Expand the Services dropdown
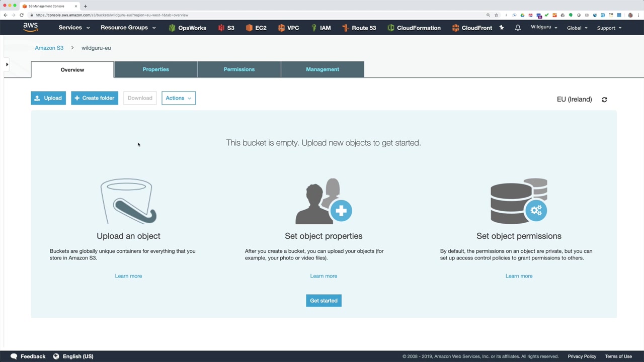The height and width of the screenshot is (362, 644). point(74,28)
